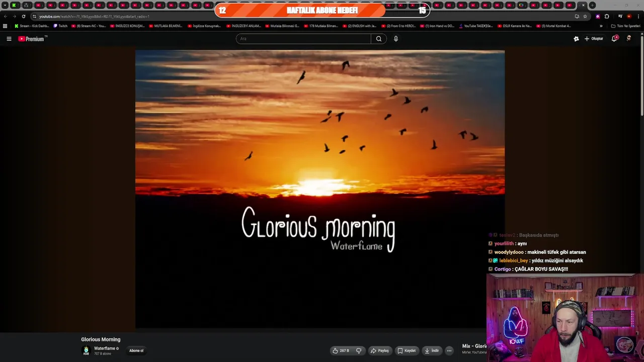The width and height of the screenshot is (644, 362).
Task: Click the page vertical scrollbar
Action: tap(642, 75)
